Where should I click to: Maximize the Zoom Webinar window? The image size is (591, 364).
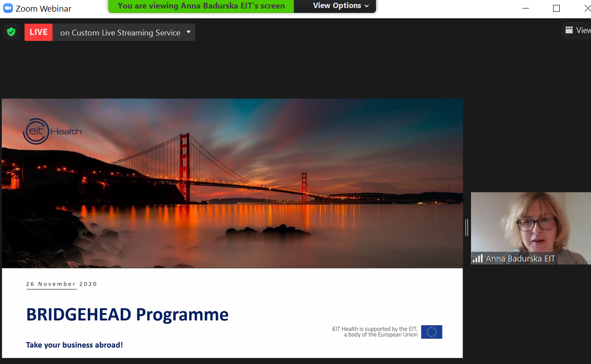[x=556, y=8]
